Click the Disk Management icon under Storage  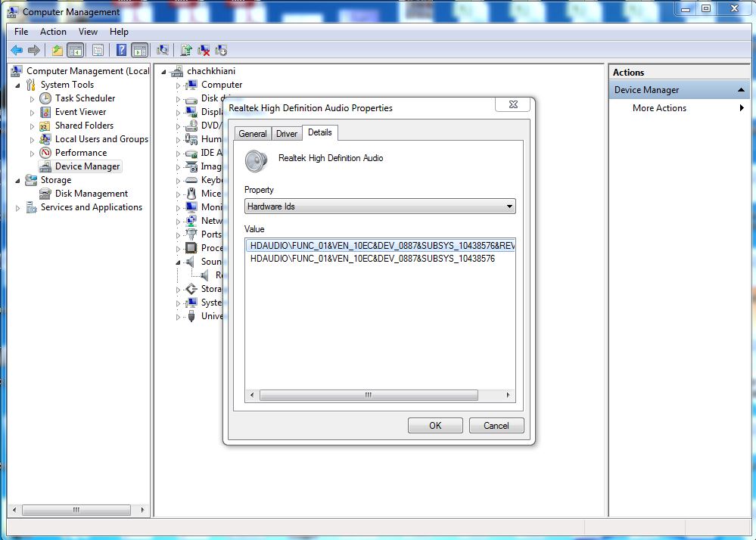[45, 194]
